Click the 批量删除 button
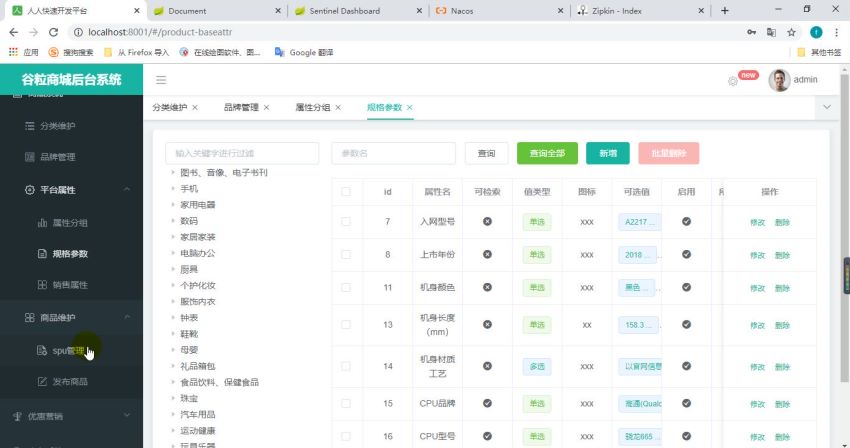 pyautogui.click(x=669, y=153)
